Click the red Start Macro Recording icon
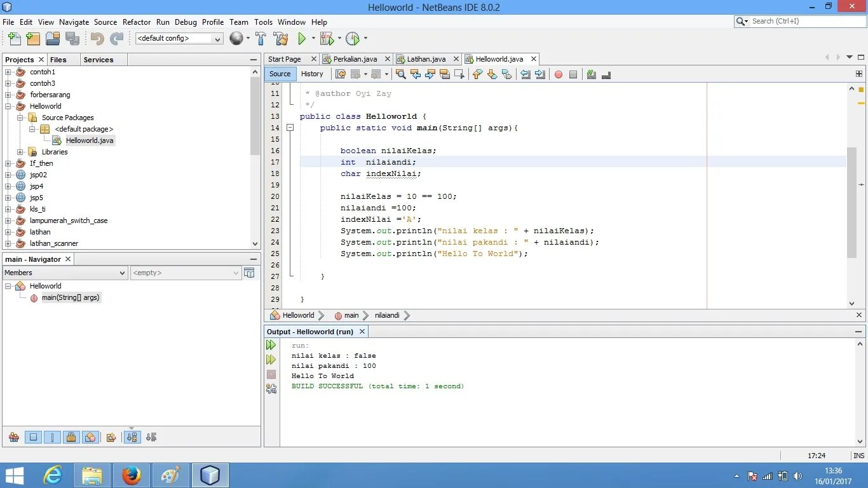868x488 pixels. tap(559, 74)
